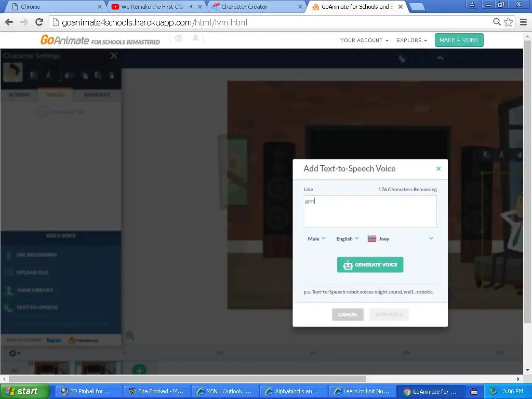532x399 pixels.
Task: Open the Explore menu
Action: point(411,40)
